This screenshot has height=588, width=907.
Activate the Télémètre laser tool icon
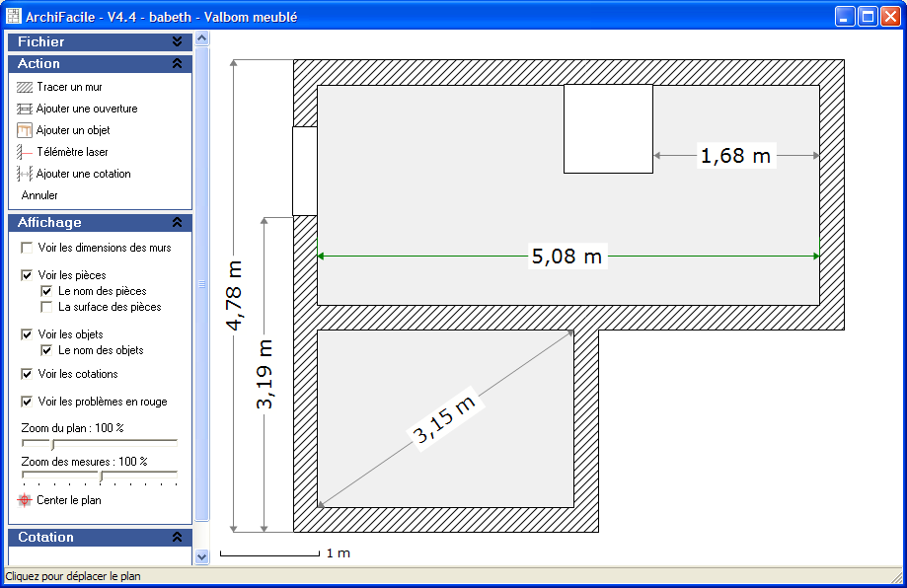click(x=25, y=152)
